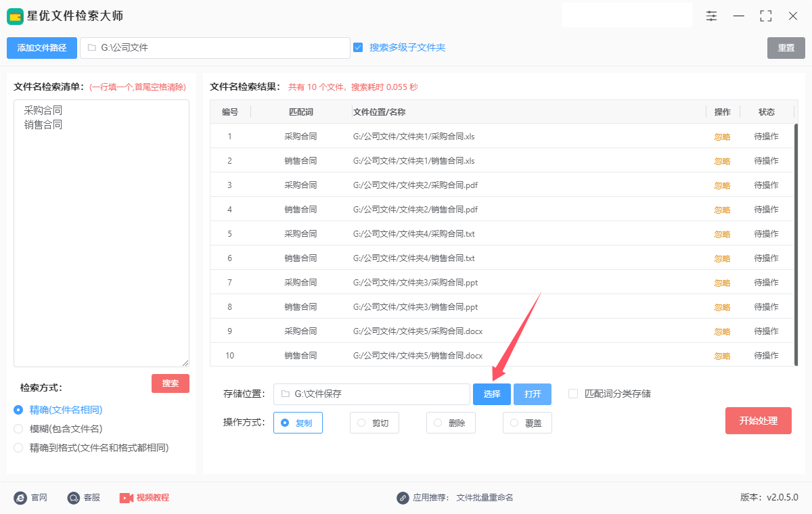812x514 pixels.
Task: Click 忽略 for row 8 销售合同.ppt
Action: 723,307
